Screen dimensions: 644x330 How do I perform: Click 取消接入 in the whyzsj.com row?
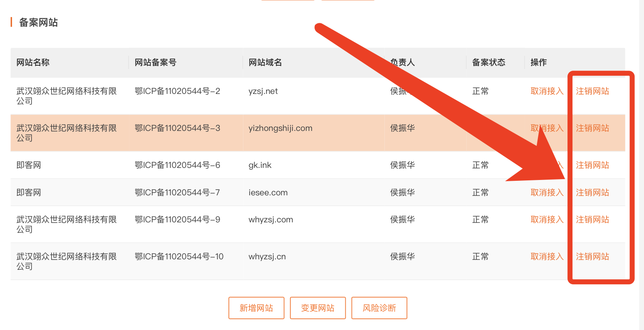click(547, 219)
